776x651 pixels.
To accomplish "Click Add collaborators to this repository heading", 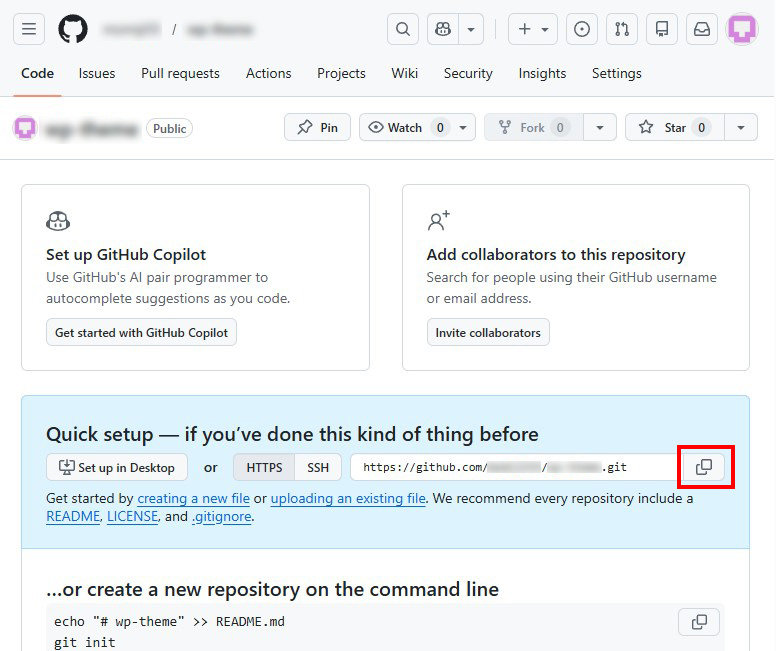I will (556, 254).
